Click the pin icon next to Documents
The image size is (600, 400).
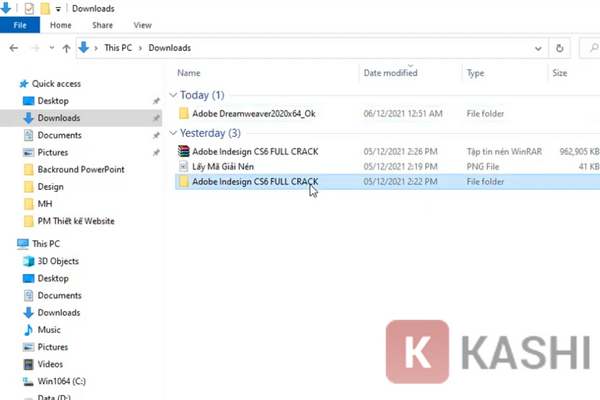pos(156,136)
